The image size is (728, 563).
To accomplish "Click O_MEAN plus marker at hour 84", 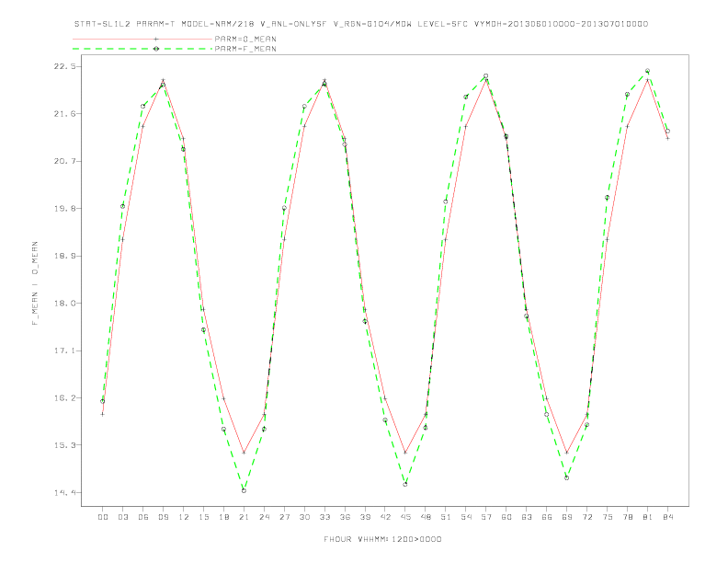I will [x=668, y=138].
